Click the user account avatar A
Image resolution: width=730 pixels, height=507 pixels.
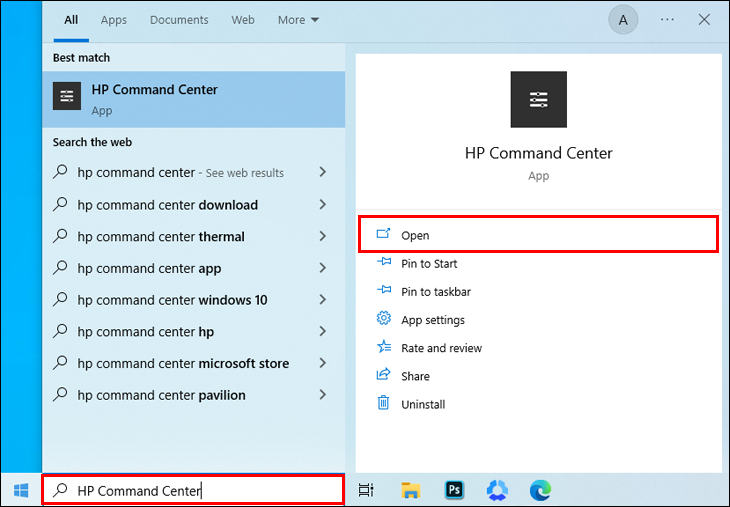coord(624,20)
